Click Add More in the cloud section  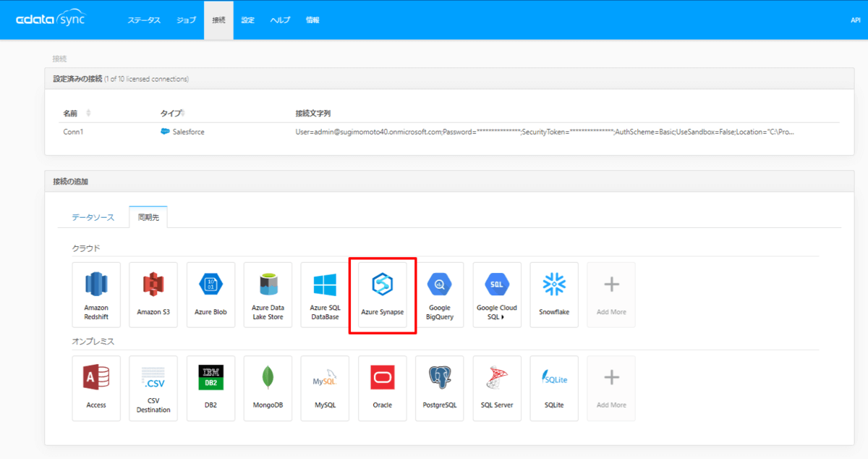611,294
